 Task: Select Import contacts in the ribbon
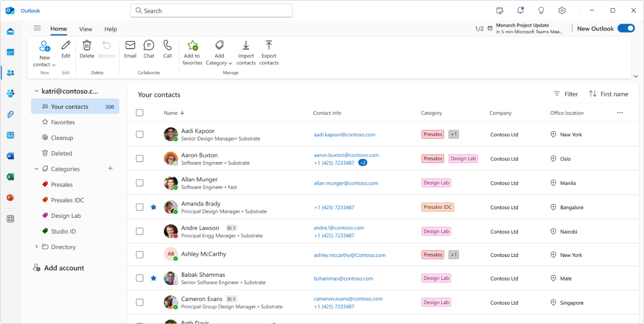click(246, 52)
